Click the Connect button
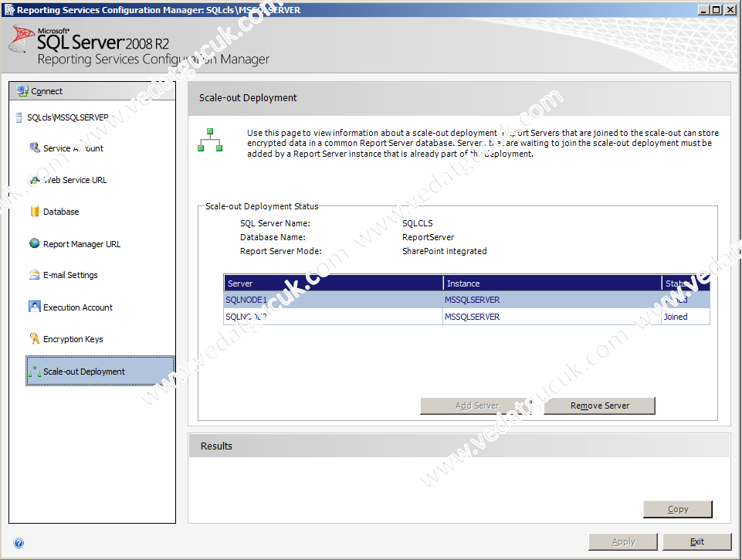 click(x=93, y=91)
